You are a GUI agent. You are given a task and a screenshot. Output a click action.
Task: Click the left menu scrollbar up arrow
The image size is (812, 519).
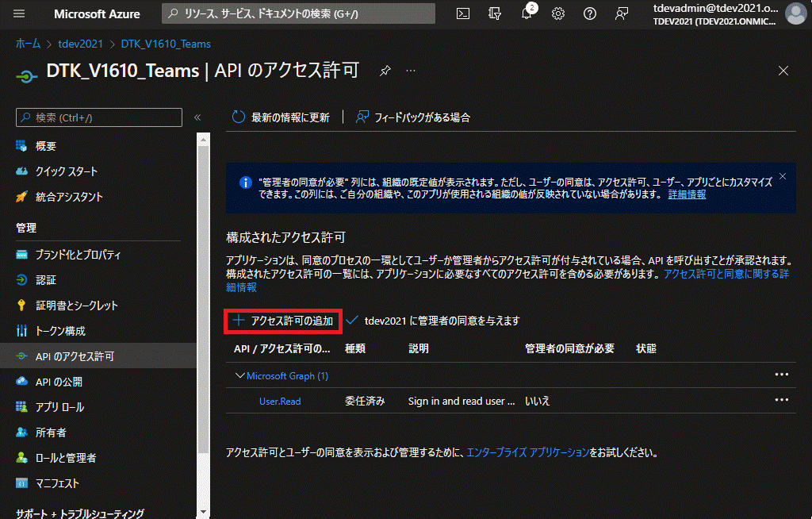pyautogui.click(x=204, y=140)
